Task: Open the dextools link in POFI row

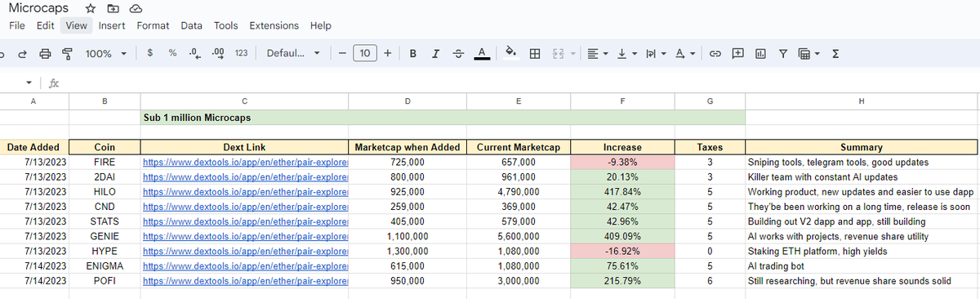Action: click(245, 280)
